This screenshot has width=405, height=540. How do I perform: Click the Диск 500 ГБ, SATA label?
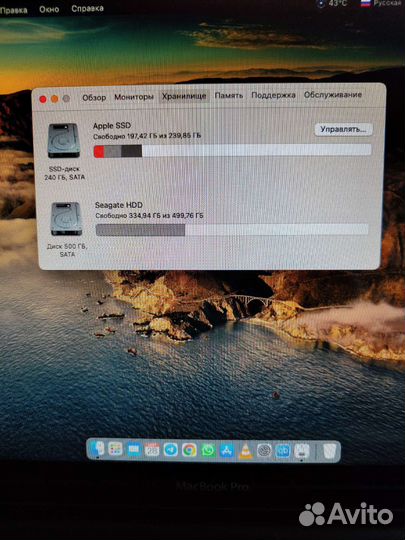(67, 250)
